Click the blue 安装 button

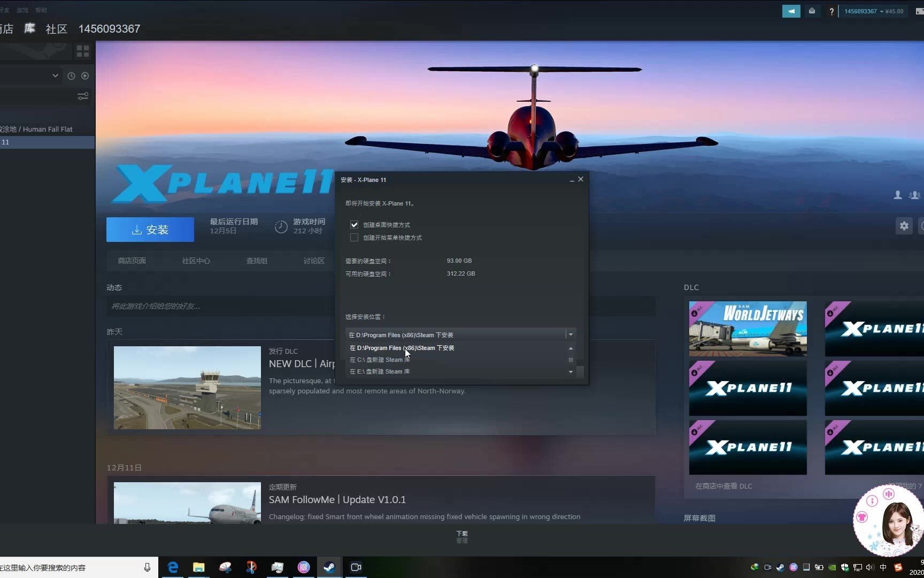(150, 229)
